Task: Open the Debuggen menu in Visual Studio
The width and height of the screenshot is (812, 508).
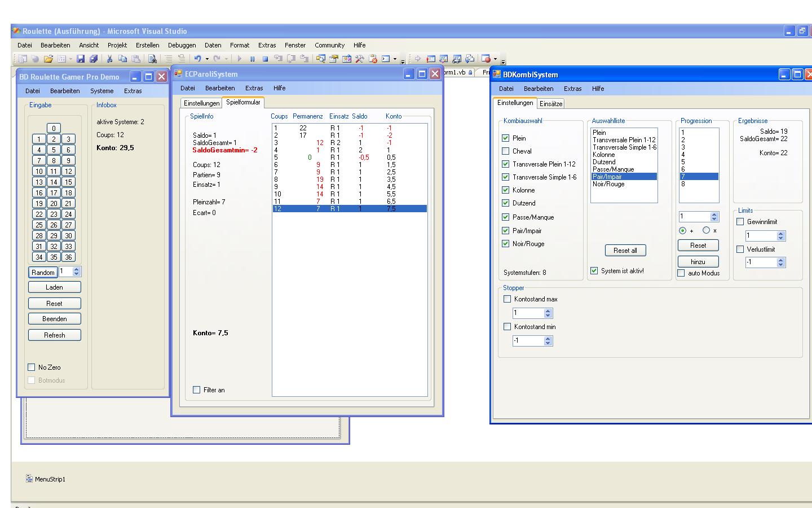Action: tap(182, 45)
